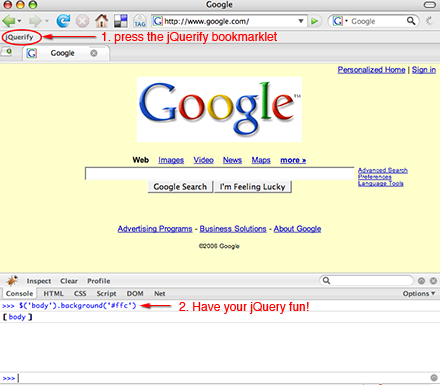The width and height of the screenshot is (440, 385).
Task: Open the Firebug Options dropdown
Action: (x=419, y=294)
